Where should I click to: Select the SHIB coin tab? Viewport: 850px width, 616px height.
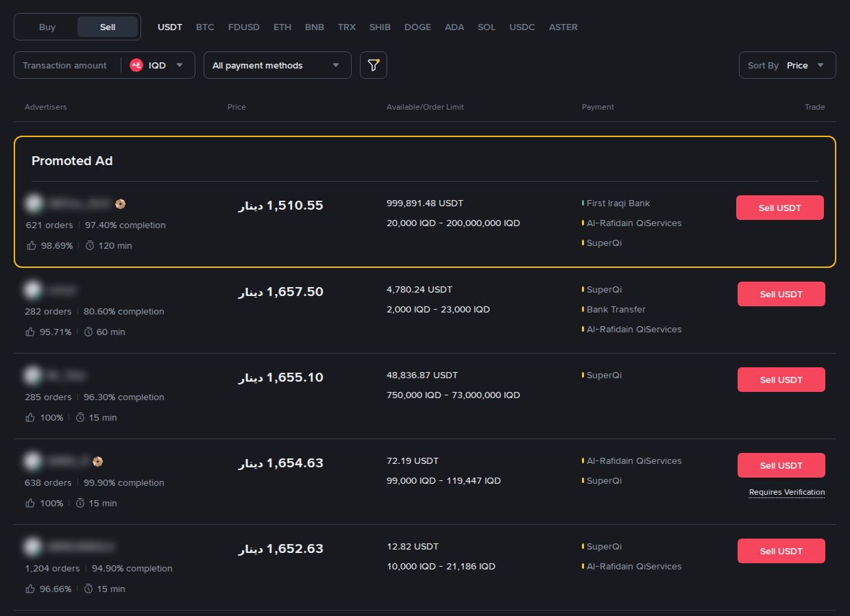point(380,27)
